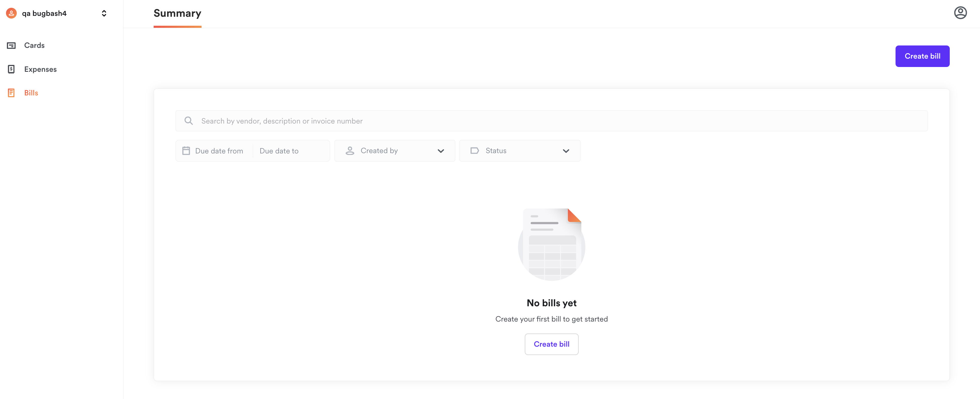Expand the Status dropdown arrow
The height and width of the screenshot is (399, 980).
[x=566, y=151]
